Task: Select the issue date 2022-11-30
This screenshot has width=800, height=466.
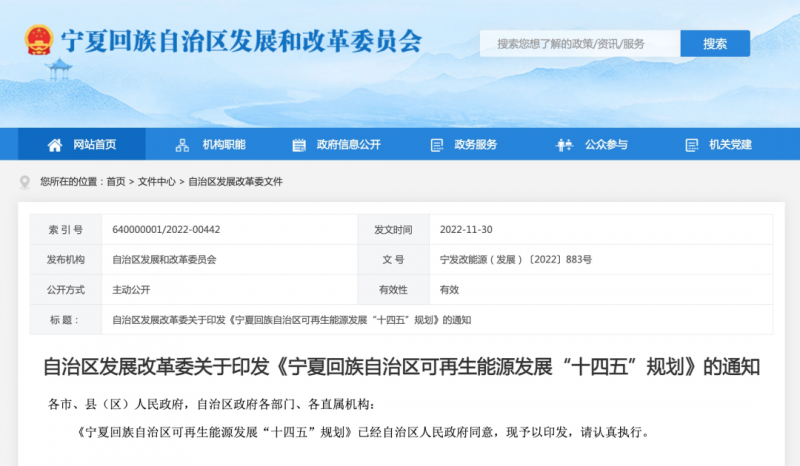Action: tap(466, 230)
